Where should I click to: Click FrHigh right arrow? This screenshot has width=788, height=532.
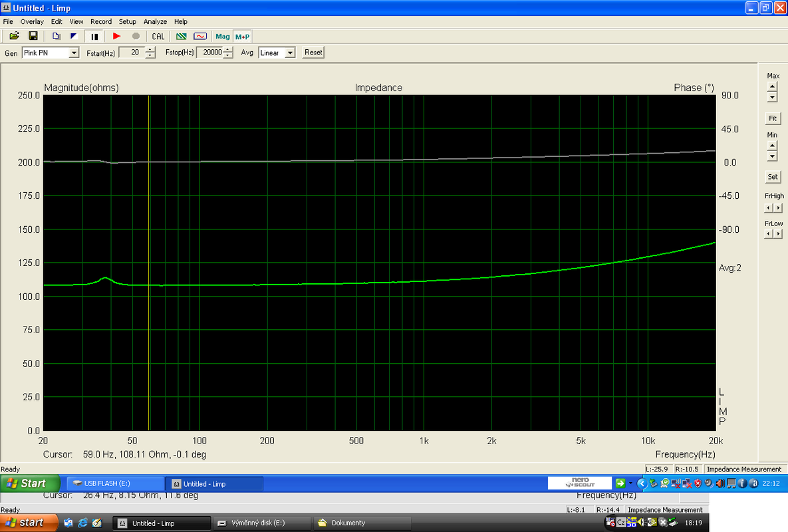(x=778, y=207)
